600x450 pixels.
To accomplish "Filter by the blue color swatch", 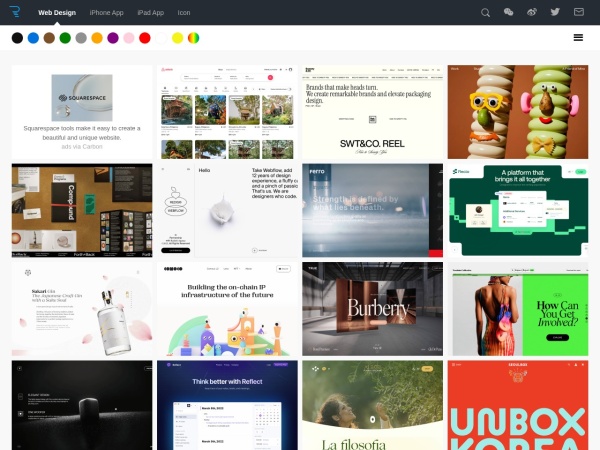I will coord(33,38).
